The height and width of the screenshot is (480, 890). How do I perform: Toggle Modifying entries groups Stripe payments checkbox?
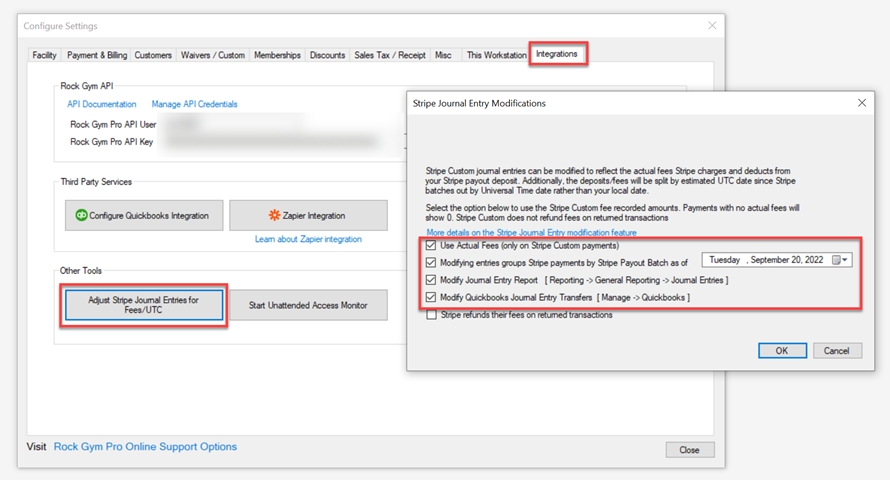(x=431, y=263)
